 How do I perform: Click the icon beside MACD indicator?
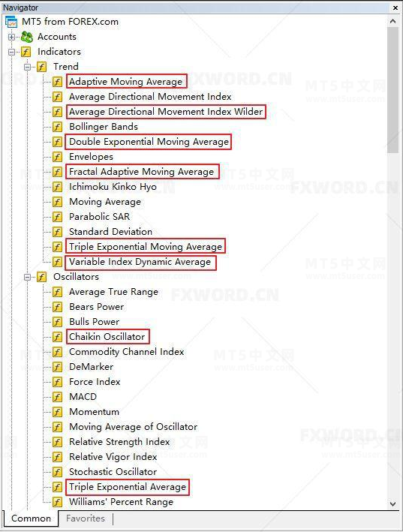pyautogui.click(x=57, y=397)
